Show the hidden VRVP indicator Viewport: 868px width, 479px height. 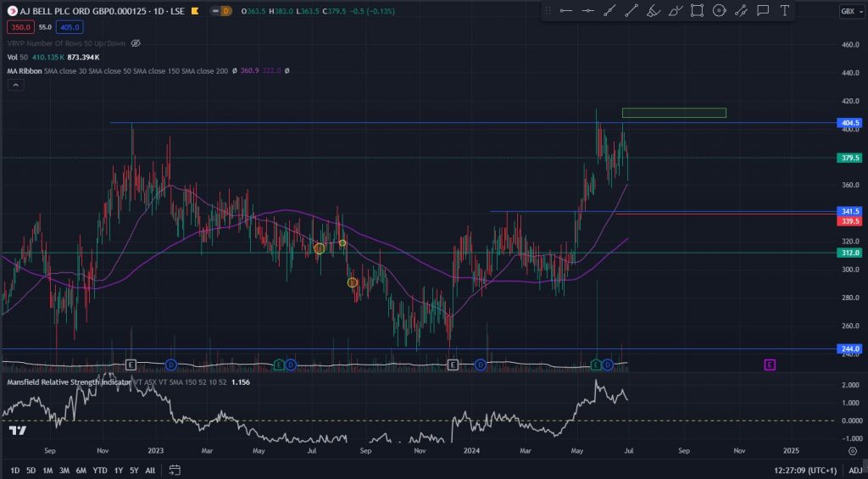point(136,42)
